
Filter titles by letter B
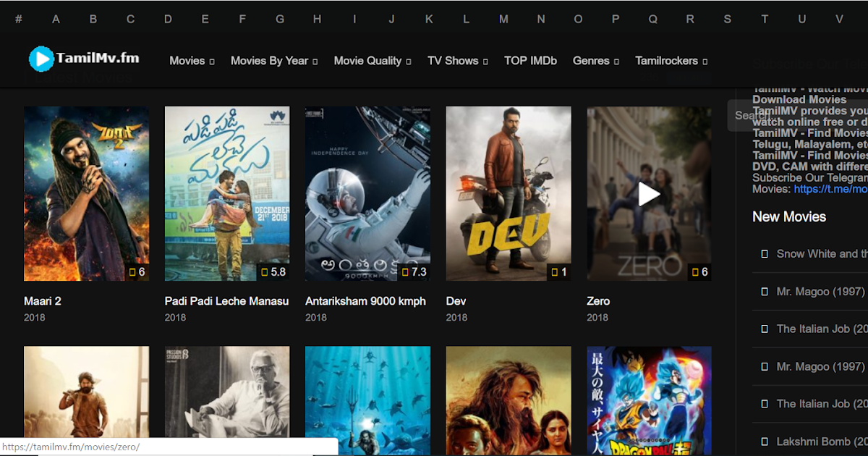tap(93, 19)
